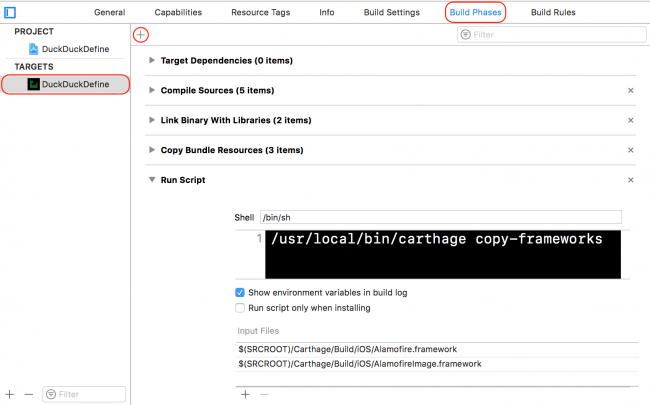Expand Target Dependencies section
The width and height of the screenshot is (650, 405).
[x=152, y=60]
